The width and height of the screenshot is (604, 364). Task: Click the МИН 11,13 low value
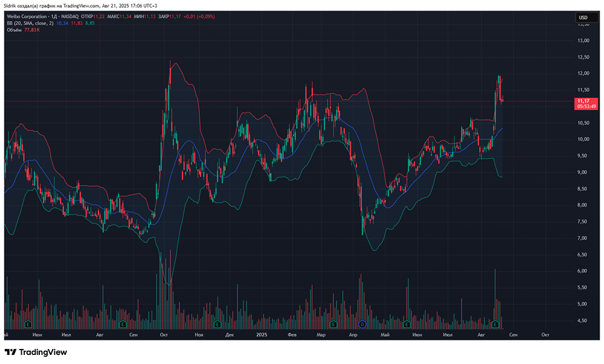click(144, 16)
